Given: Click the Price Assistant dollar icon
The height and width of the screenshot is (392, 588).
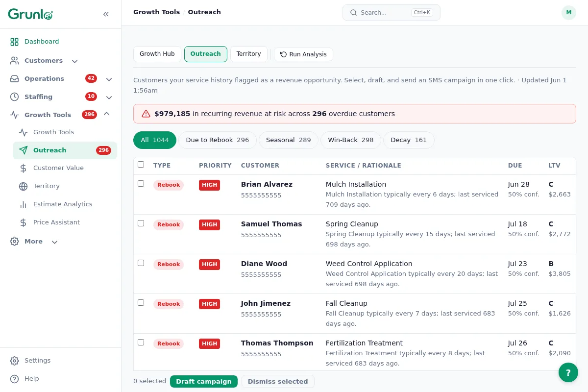Looking at the screenshot, I should tap(24, 222).
